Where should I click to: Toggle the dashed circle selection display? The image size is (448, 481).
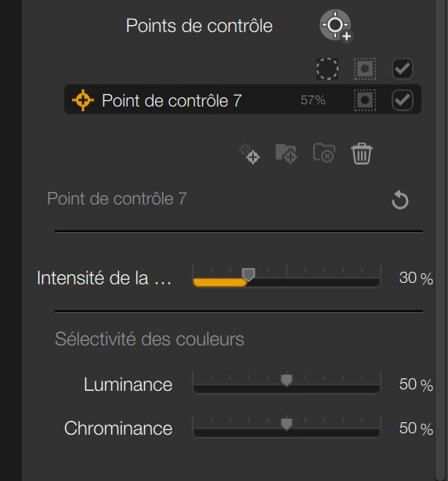[327, 69]
